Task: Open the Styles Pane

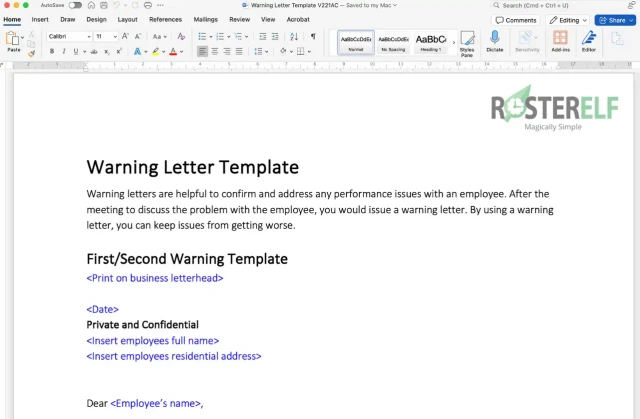Action: point(467,44)
